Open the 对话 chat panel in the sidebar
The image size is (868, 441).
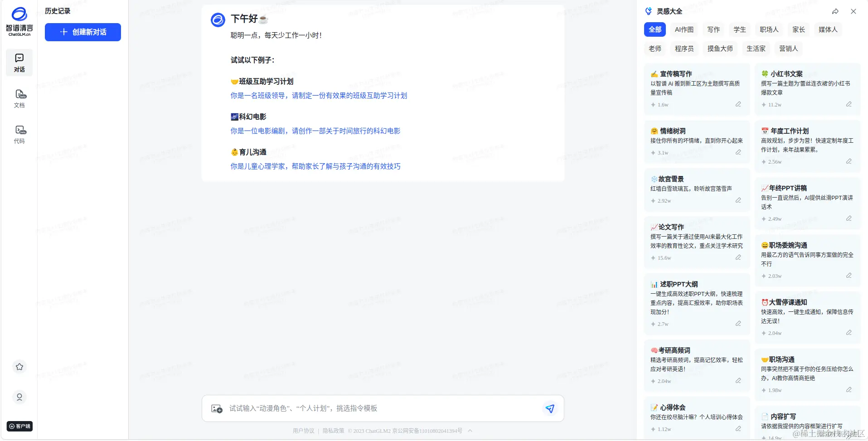tap(19, 62)
